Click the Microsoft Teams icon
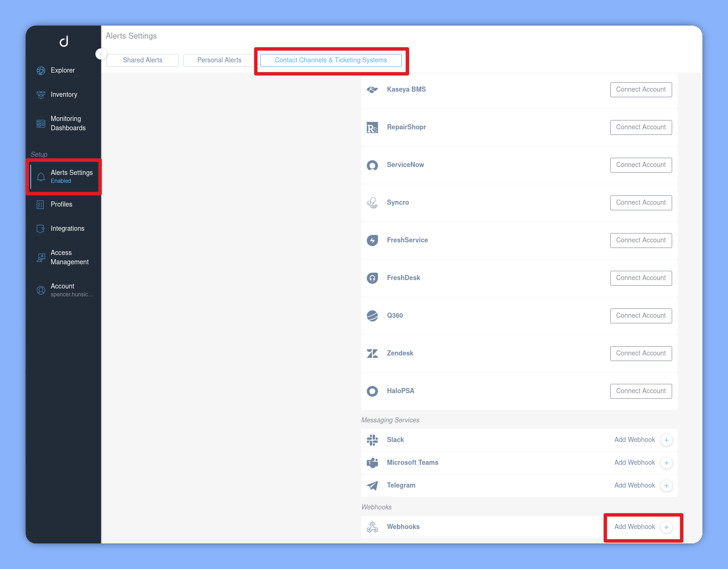The image size is (728, 569). pyautogui.click(x=372, y=463)
